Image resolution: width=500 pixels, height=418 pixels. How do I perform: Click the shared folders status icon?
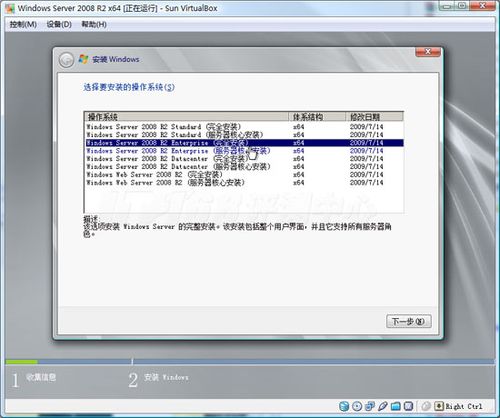click(396, 406)
